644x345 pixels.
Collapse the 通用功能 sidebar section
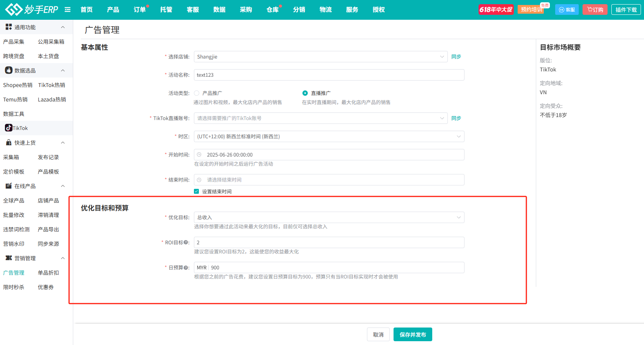click(63, 27)
